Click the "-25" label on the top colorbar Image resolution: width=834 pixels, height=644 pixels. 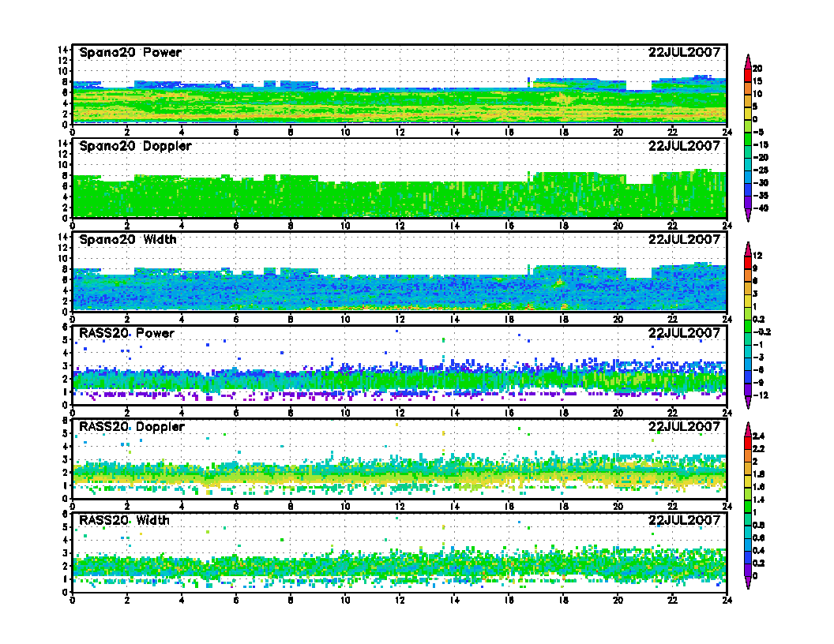click(761, 170)
